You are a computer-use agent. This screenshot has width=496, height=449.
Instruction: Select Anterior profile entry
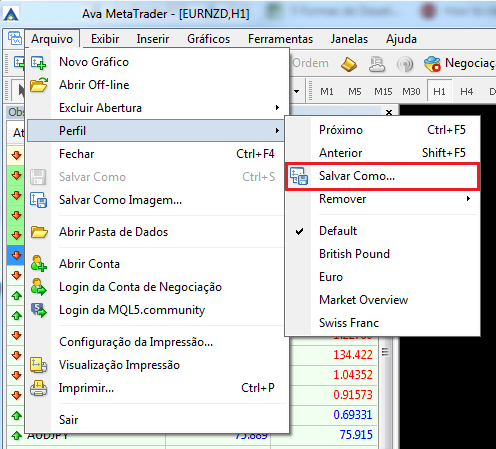click(383, 153)
